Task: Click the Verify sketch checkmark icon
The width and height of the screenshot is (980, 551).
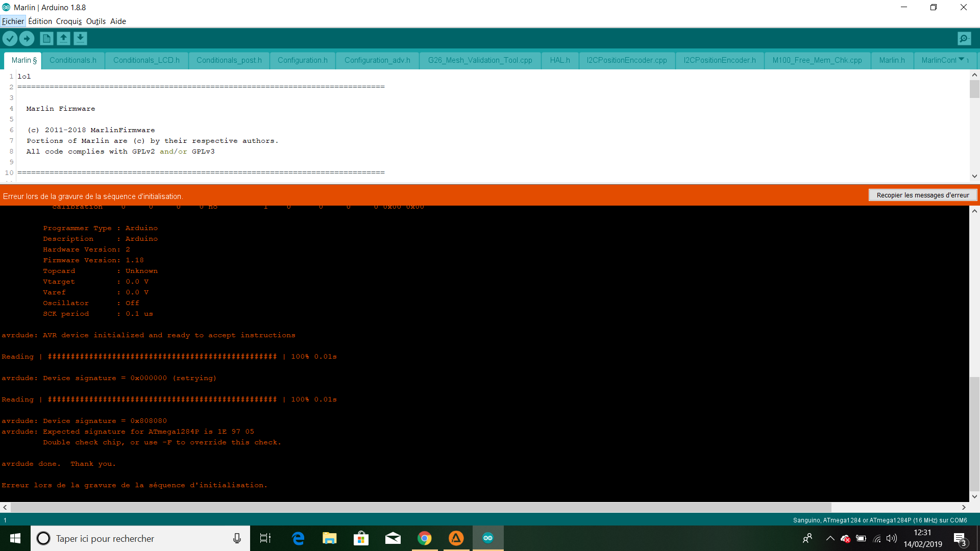Action: (10, 38)
